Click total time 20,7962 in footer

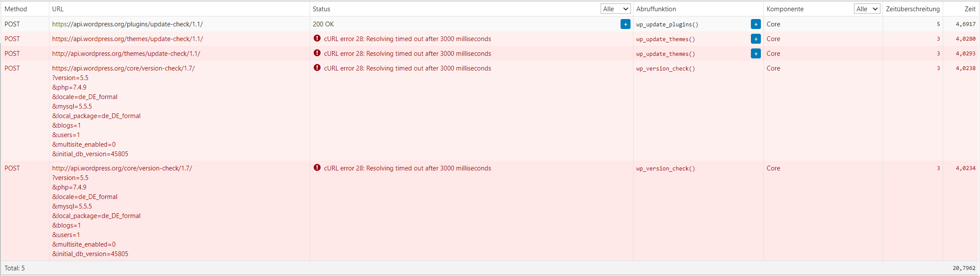coord(964,268)
